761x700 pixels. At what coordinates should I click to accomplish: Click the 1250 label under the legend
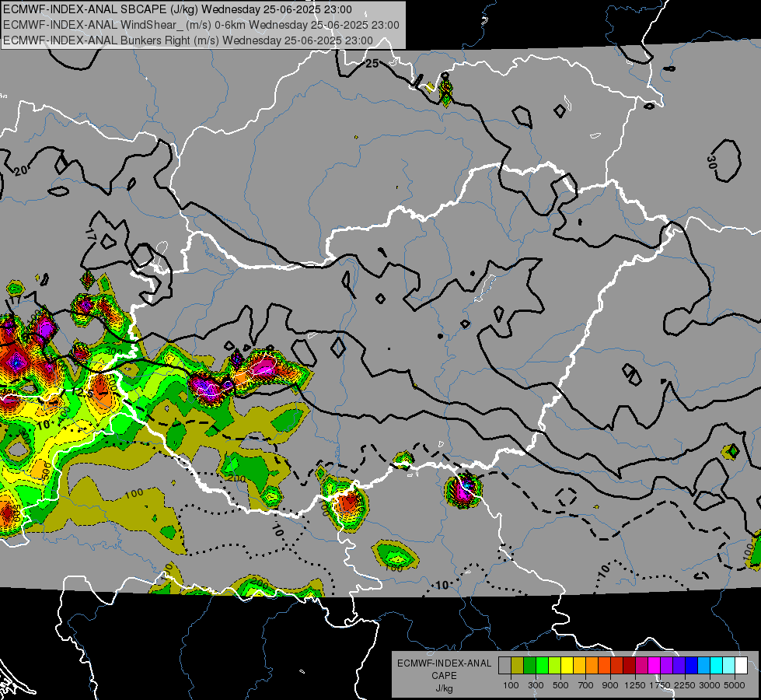[x=635, y=685]
